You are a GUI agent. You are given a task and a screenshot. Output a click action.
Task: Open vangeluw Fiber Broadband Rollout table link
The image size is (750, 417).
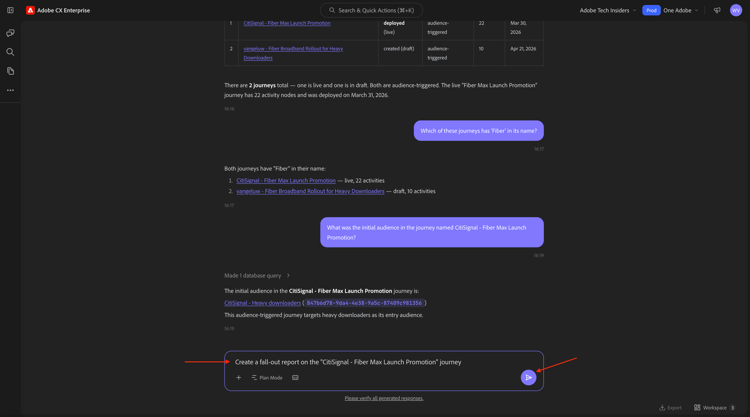(x=293, y=53)
